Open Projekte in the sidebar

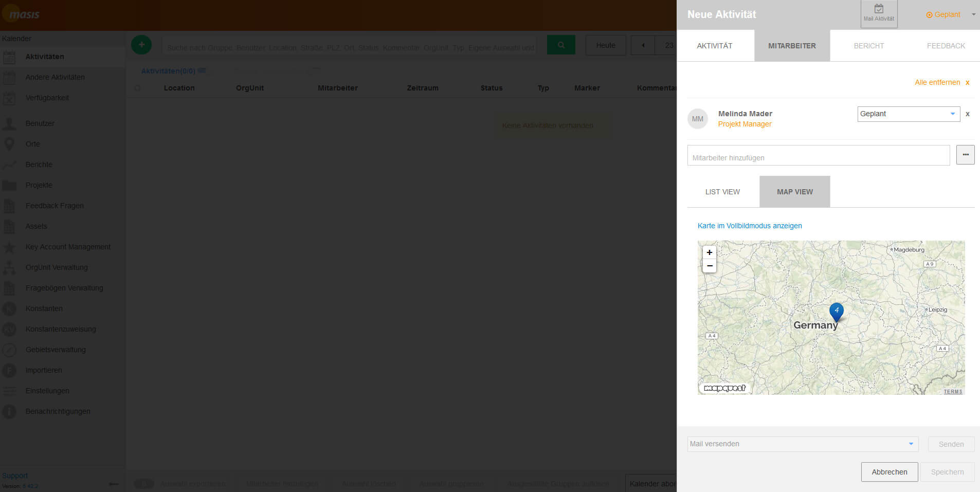click(x=63, y=185)
